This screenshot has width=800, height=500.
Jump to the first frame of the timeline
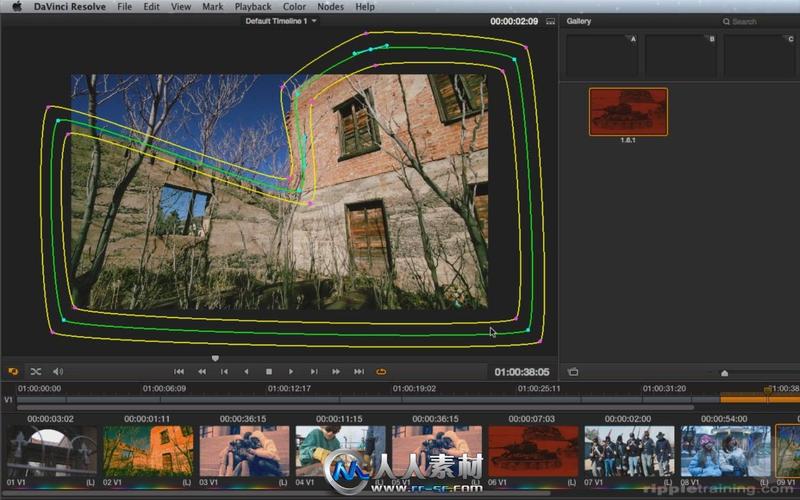point(179,372)
